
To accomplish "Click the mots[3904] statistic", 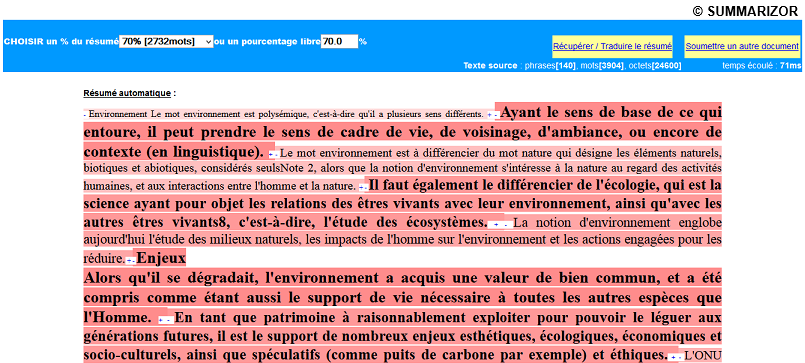I will [x=604, y=66].
